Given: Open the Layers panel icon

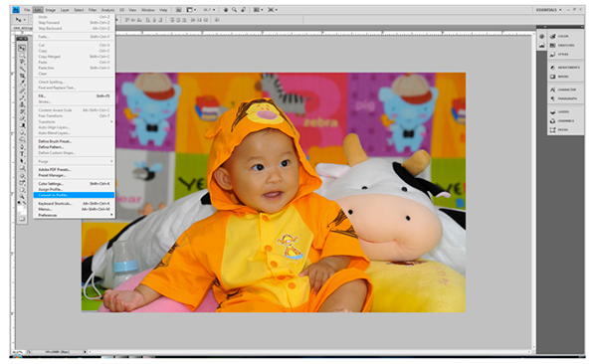Looking at the screenshot, I should (553, 112).
